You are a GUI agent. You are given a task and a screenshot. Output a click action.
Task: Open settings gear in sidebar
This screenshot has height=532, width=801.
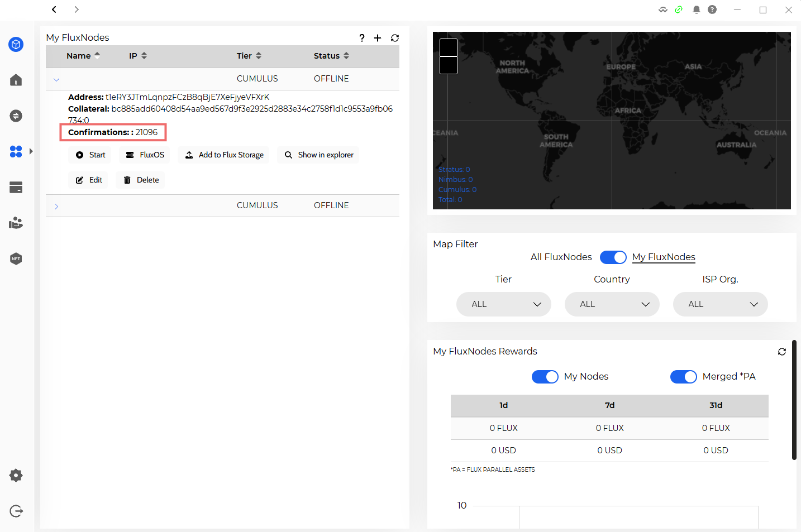pos(16,475)
